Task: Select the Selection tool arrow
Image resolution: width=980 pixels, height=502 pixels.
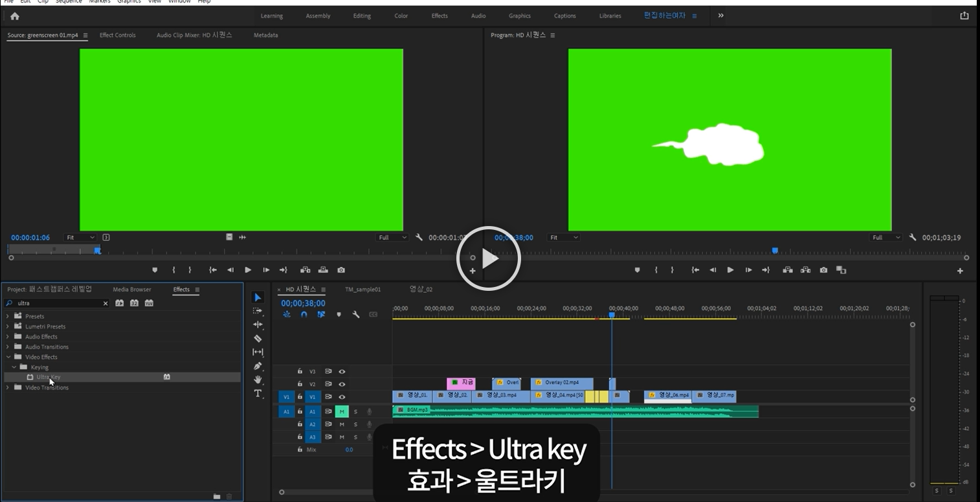Action: point(258,297)
